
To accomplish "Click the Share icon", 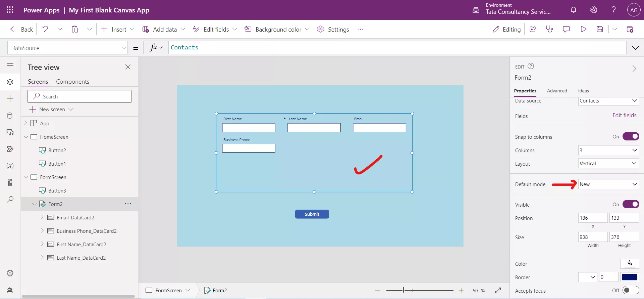I will [x=533, y=29].
